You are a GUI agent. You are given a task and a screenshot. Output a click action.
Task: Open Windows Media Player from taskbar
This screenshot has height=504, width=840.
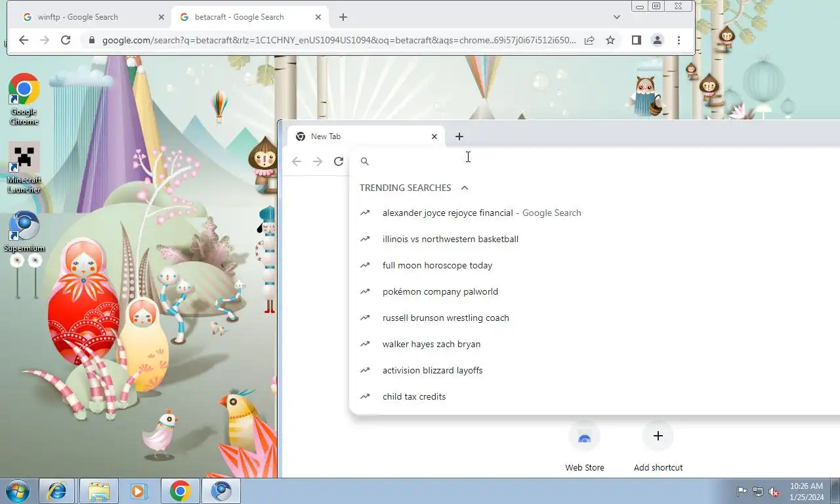139,491
